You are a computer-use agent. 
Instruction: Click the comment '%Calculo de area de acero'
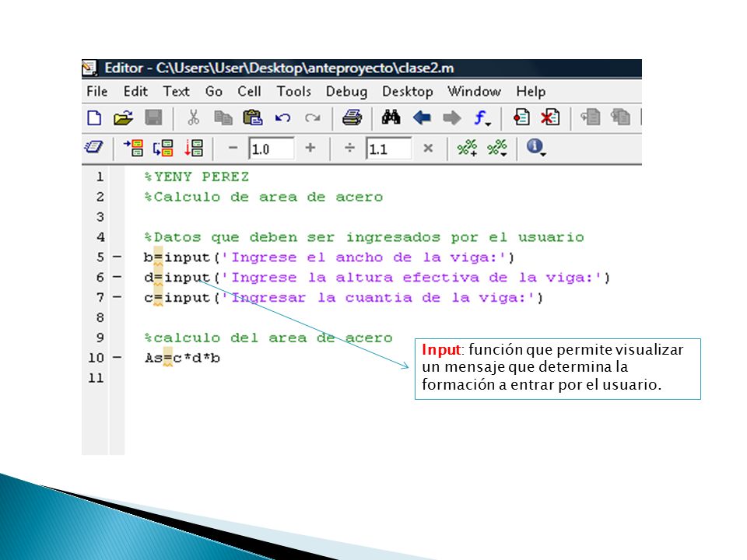point(264,197)
